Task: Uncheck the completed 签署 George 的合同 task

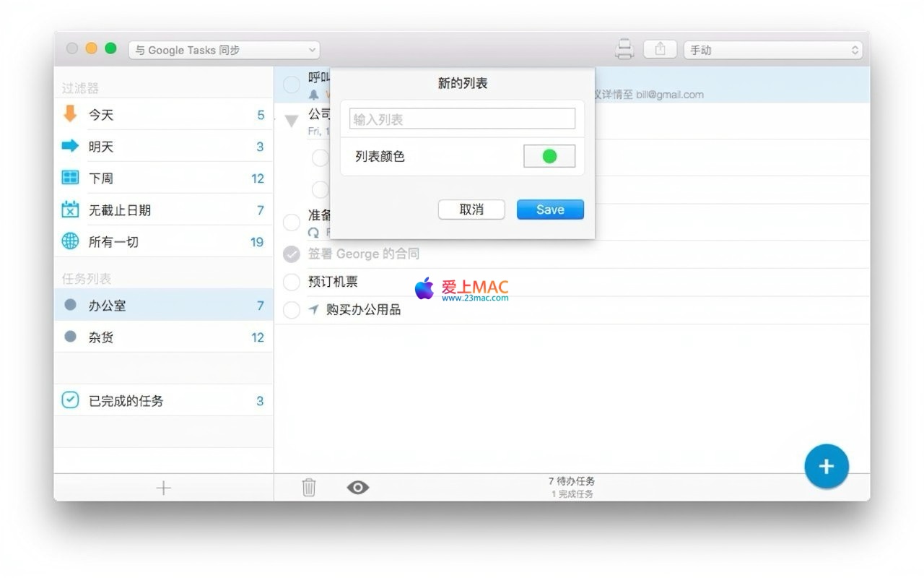Action: click(x=292, y=254)
